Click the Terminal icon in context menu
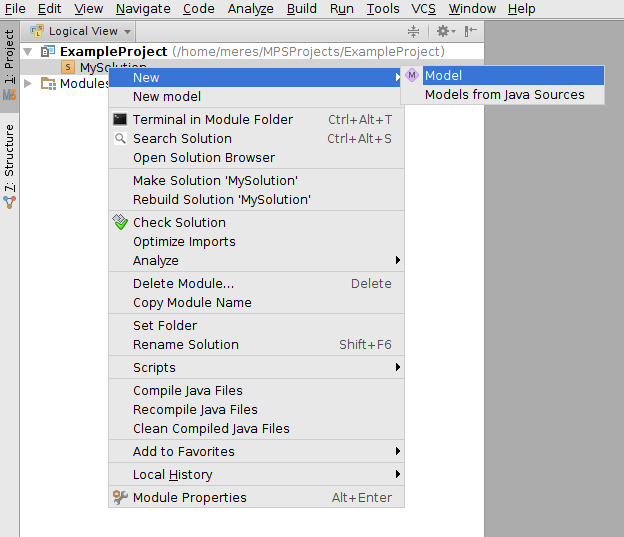 [x=120, y=119]
